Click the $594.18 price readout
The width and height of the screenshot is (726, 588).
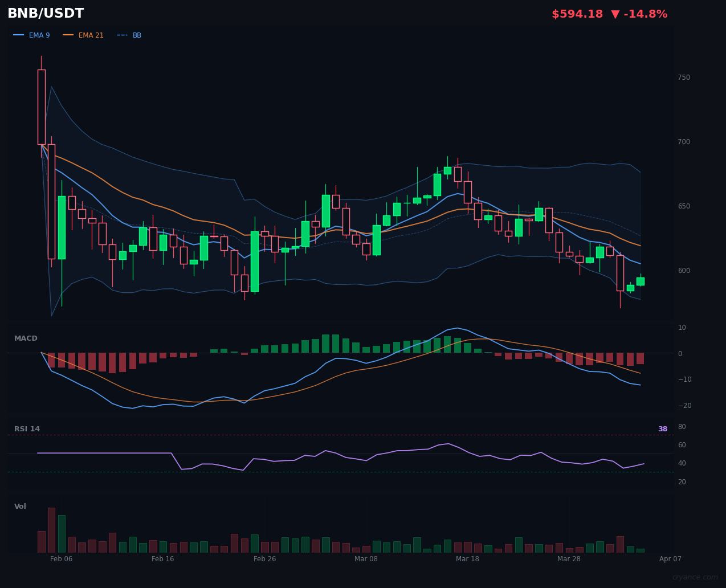[577, 14]
